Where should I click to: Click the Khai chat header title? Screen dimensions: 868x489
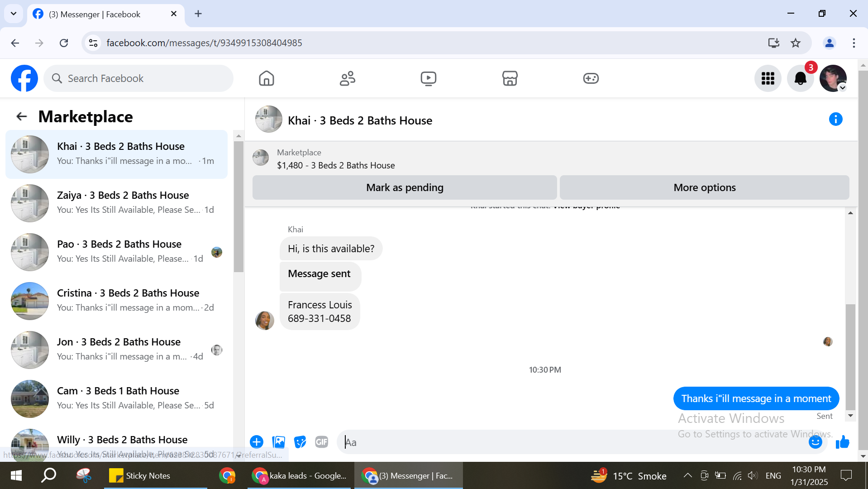[360, 120]
